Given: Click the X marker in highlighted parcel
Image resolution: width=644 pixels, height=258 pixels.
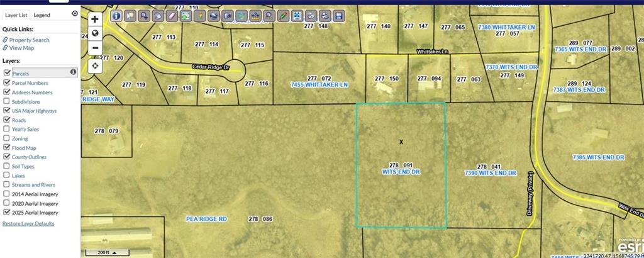Looking at the screenshot, I should click(401, 142).
